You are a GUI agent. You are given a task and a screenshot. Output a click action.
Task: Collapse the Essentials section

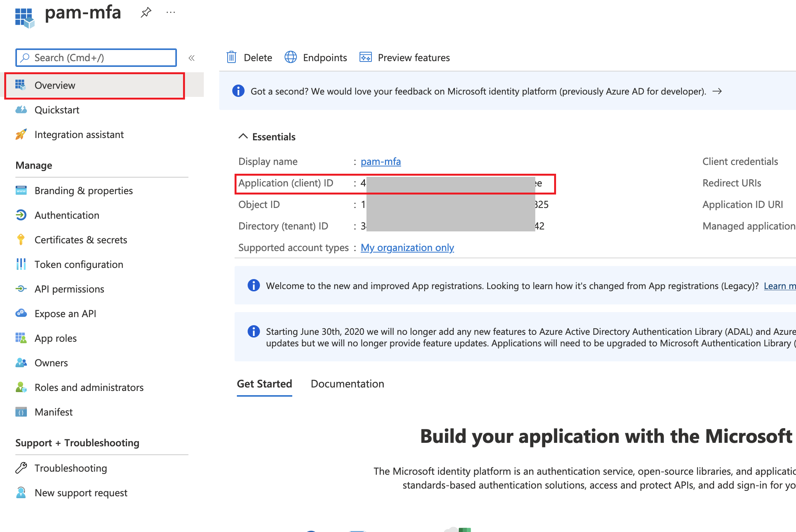pyautogui.click(x=243, y=136)
